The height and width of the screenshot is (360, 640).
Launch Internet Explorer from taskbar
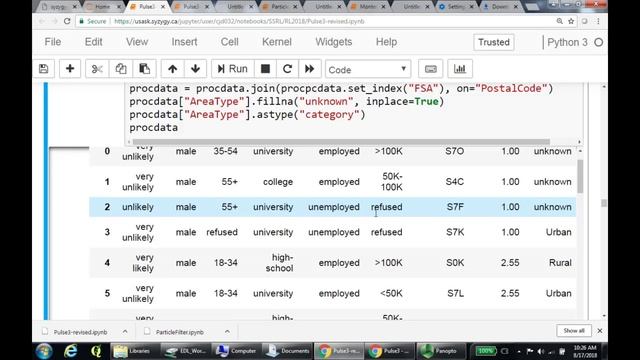[x=71, y=351]
